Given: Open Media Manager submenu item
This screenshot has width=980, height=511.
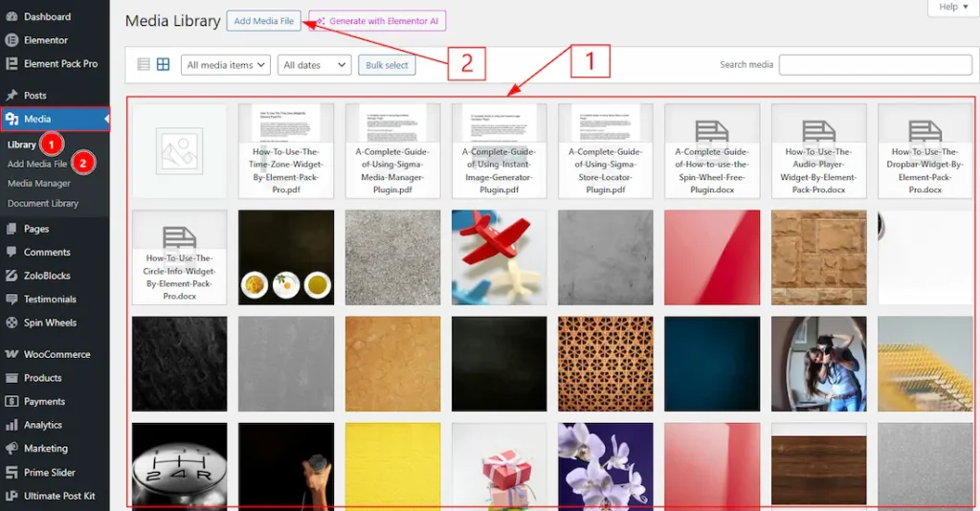Looking at the screenshot, I should coord(38,184).
